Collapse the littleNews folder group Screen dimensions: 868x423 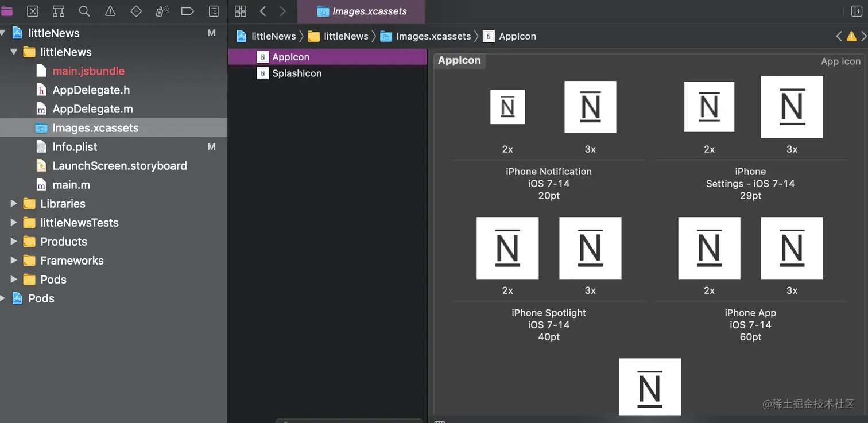[x=14, y=52]
